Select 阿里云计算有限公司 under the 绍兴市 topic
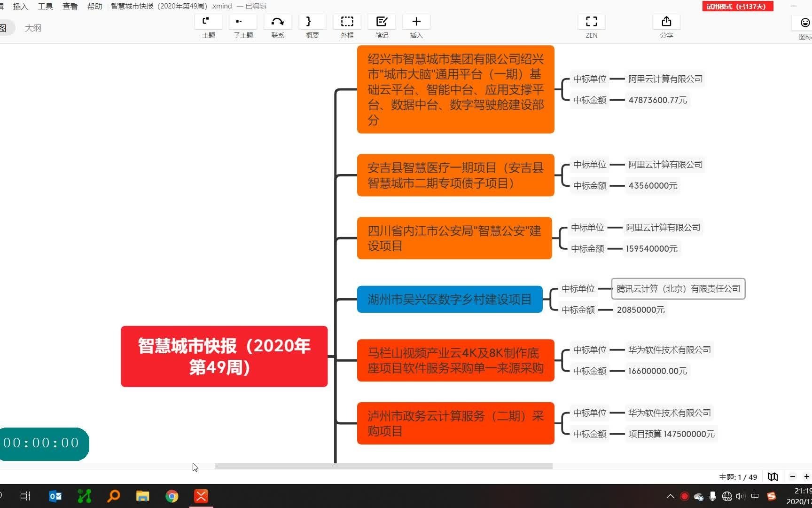Viewport: 812px width, 508px height. click(665, 79)
